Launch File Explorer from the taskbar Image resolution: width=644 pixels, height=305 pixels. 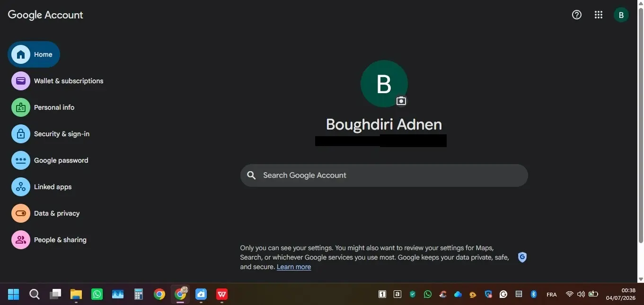coord(76,295)
